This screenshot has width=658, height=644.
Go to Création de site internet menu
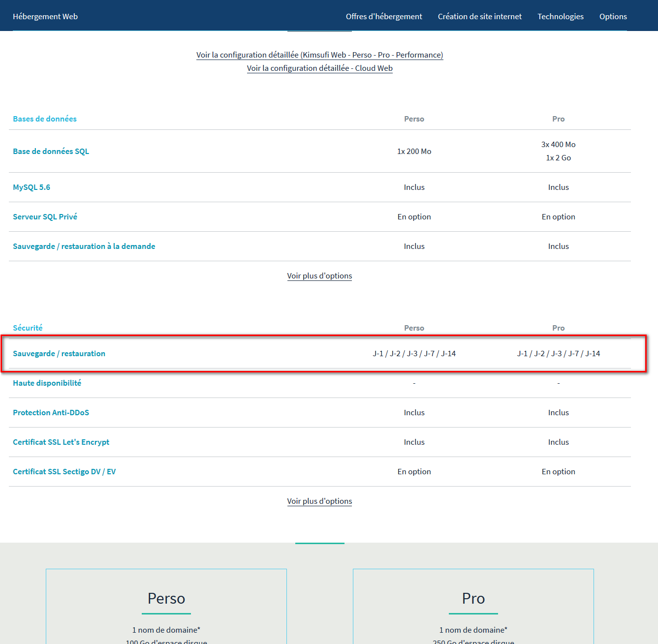[x=480, y=16]
